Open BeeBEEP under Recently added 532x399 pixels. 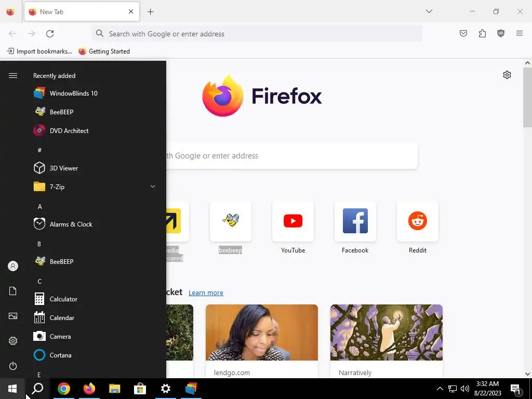[x=95, y=112]
